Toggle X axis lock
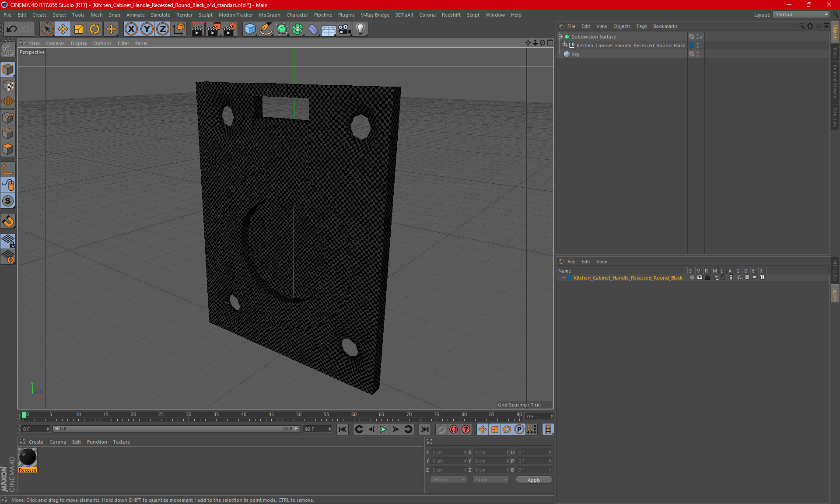This screenshot has height=504, width=840. (131, 29)
